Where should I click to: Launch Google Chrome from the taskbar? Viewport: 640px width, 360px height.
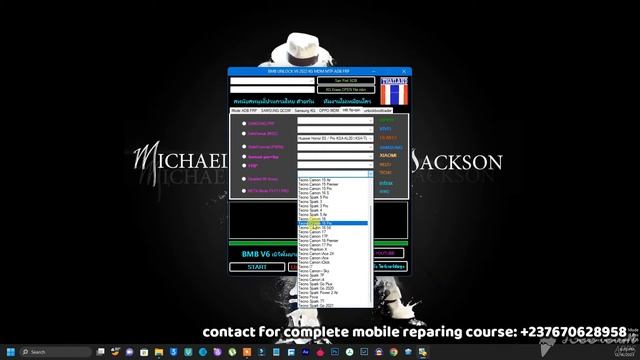tap(393, 352)
